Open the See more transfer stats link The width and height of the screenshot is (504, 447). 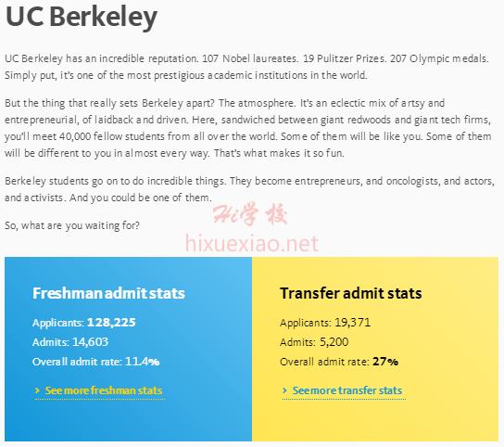346,390
